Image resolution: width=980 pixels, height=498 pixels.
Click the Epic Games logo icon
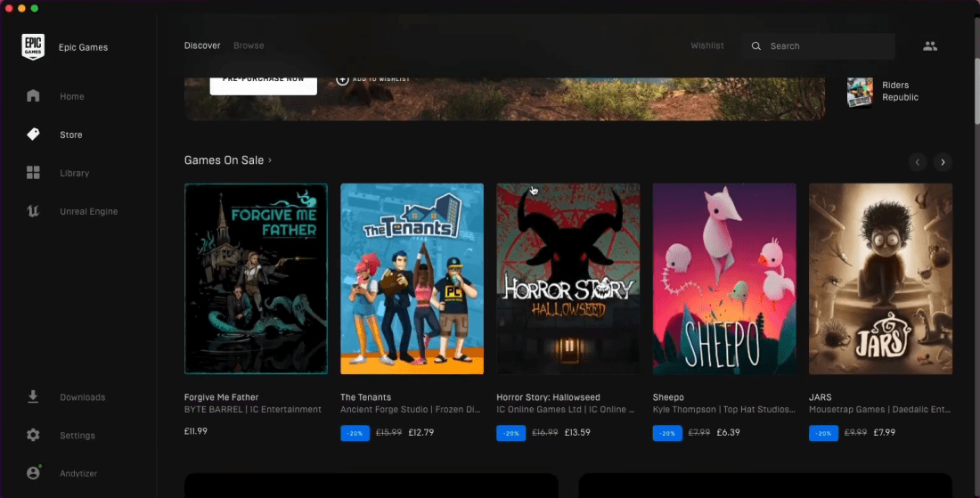33,47
